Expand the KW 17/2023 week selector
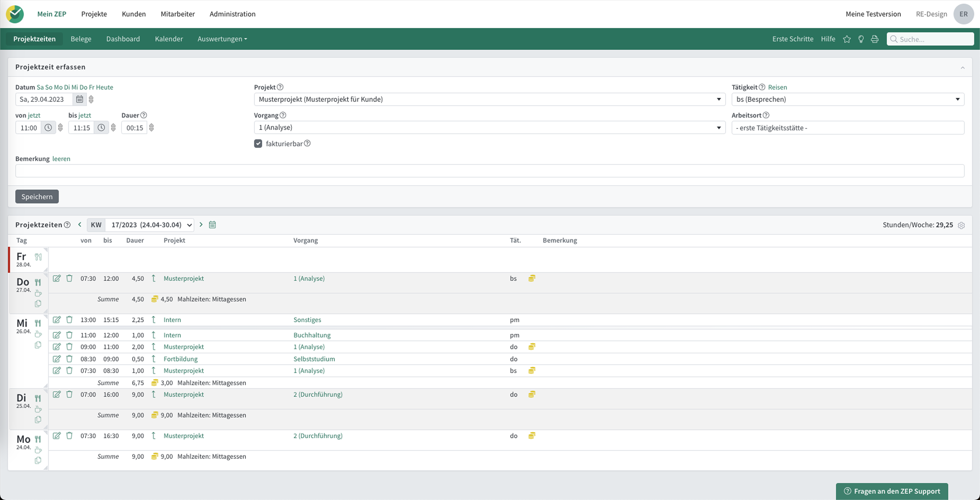The image size is (980, 500). coord(150,225)
